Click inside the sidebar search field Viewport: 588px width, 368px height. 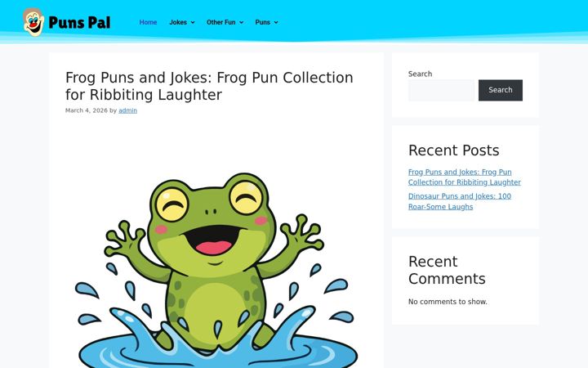pyautogui.click(x=441, y=90)
